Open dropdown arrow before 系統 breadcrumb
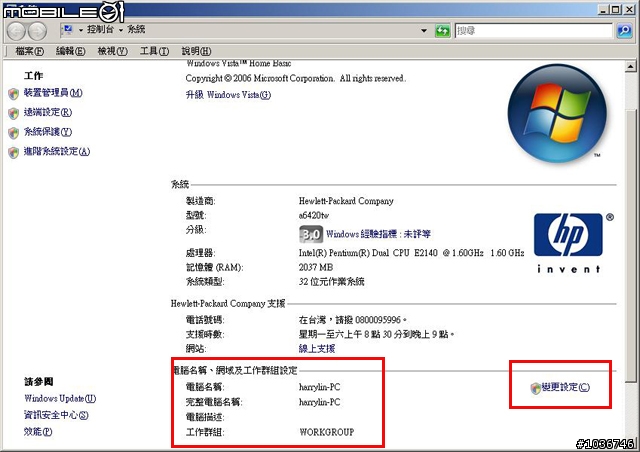Image resolution: width=640 pixels, height=452 pixels. 121,30
